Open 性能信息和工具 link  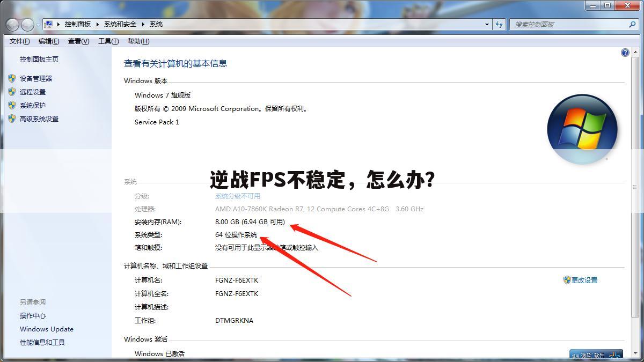pyautogui.click(x=42, y=343)
